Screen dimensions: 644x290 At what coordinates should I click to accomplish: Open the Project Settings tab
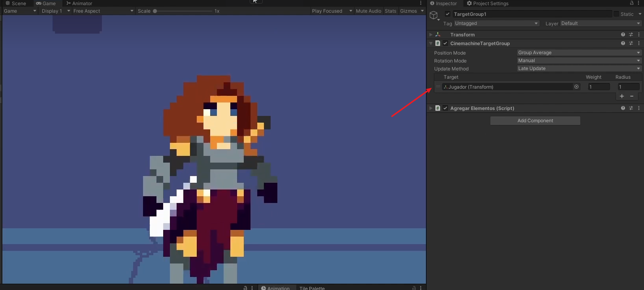[x=488, y=3]
